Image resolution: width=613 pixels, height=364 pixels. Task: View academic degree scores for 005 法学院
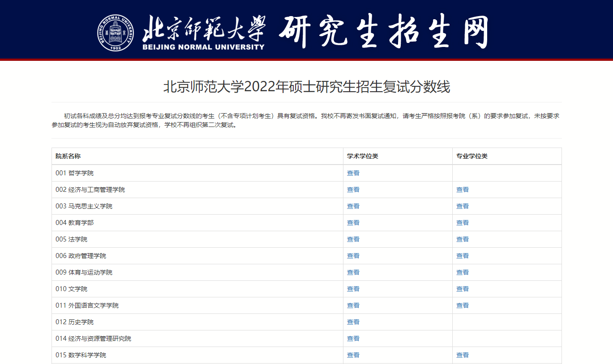coord(353,239)
